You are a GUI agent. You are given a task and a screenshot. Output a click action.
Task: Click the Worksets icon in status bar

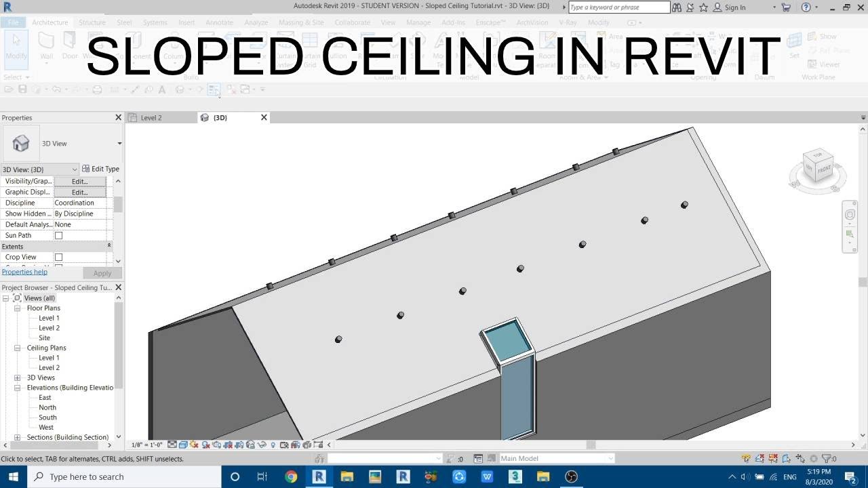coord(319,459)
